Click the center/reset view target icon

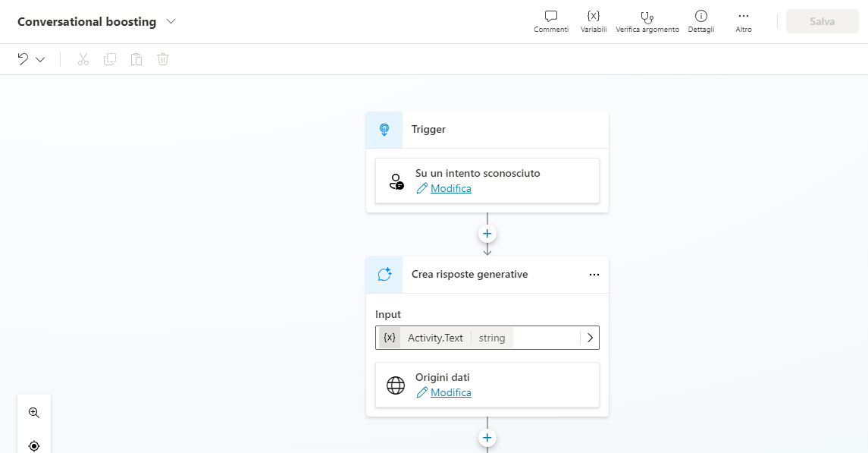pos(34,446)
